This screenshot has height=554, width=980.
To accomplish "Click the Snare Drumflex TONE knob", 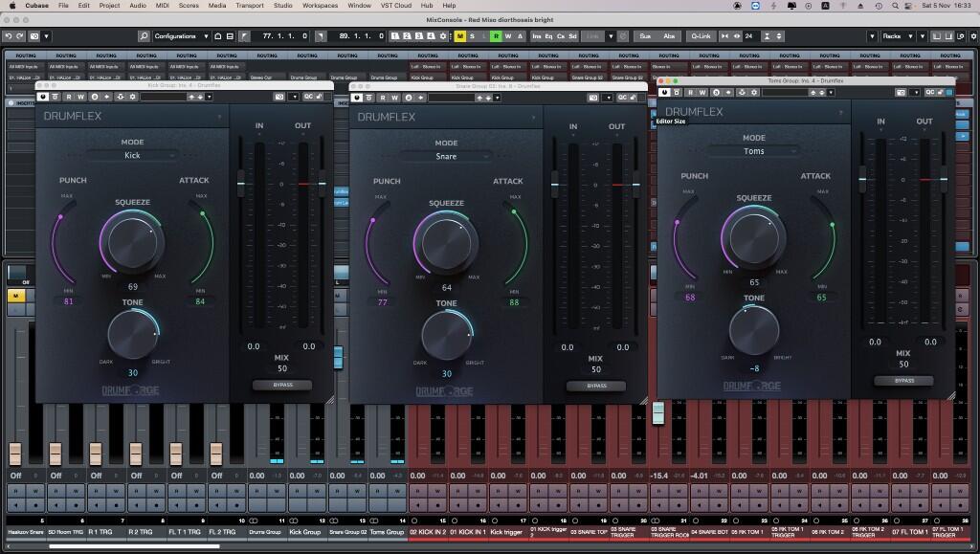I will point(446,336).
